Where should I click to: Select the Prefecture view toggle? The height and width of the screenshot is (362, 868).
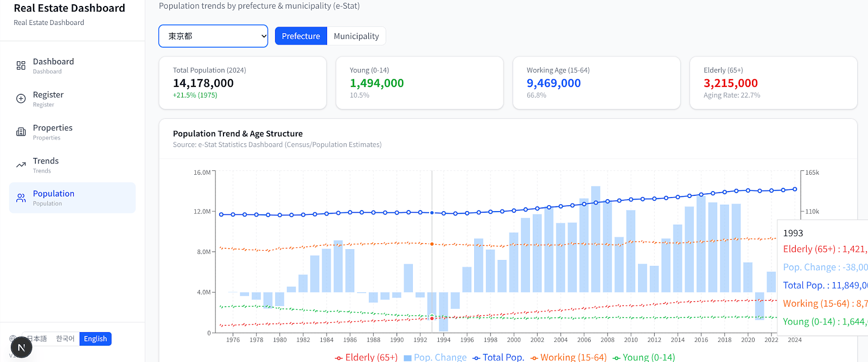click(301, 36)
